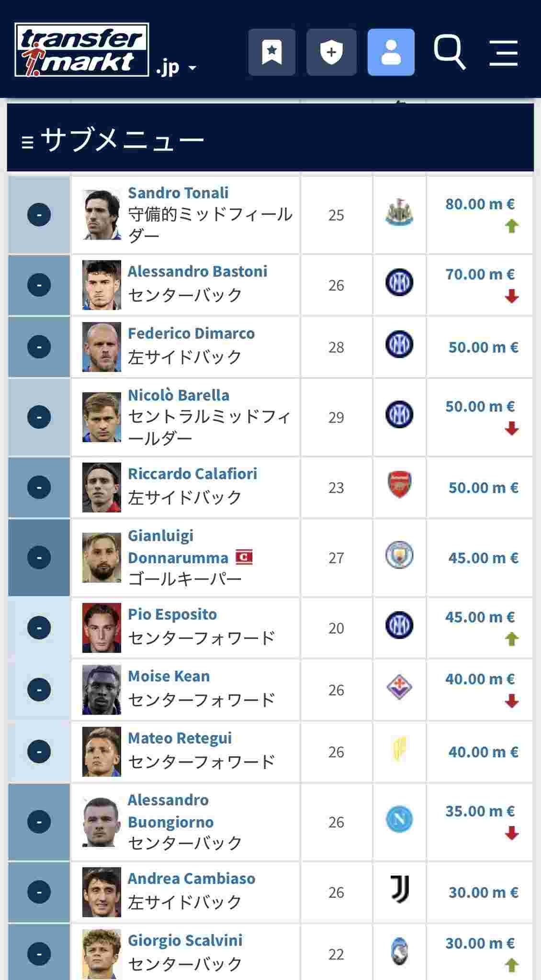Open the user profile icon
Image resolution: width=541 pixels, height=980 pixels.
391,52
